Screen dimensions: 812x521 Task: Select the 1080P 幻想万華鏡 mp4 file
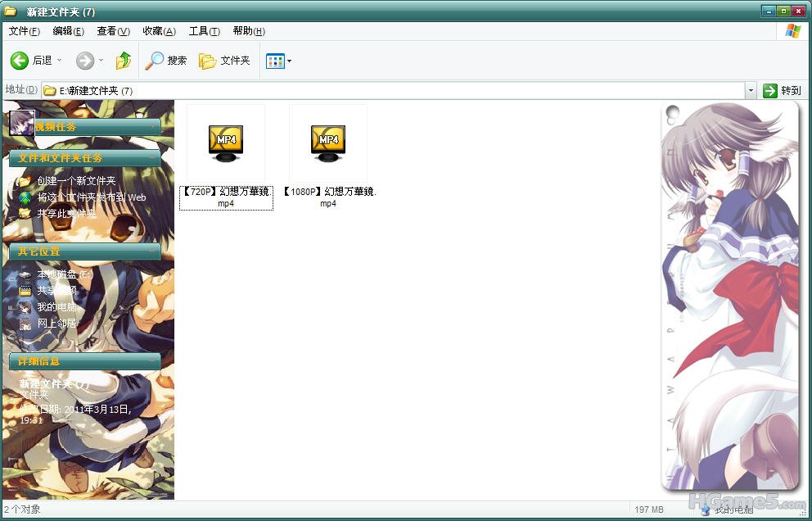coord(328,140)
